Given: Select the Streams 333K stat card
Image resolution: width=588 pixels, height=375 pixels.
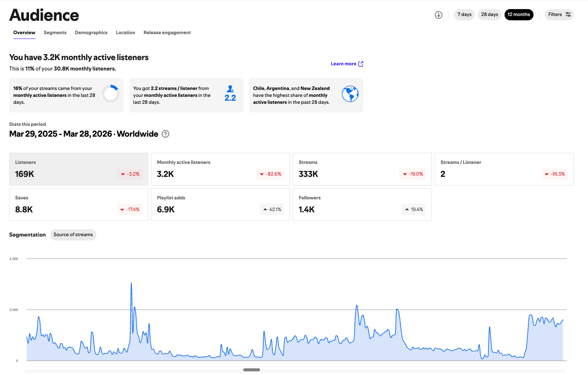Looking at the screenshot, I should pyautogui.click(x=362, y=169).
